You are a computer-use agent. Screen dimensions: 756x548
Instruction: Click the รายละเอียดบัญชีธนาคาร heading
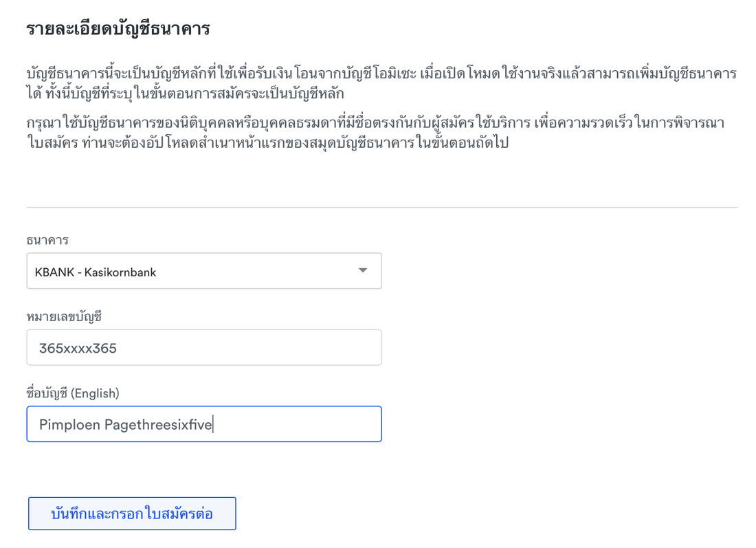point(118,29)
